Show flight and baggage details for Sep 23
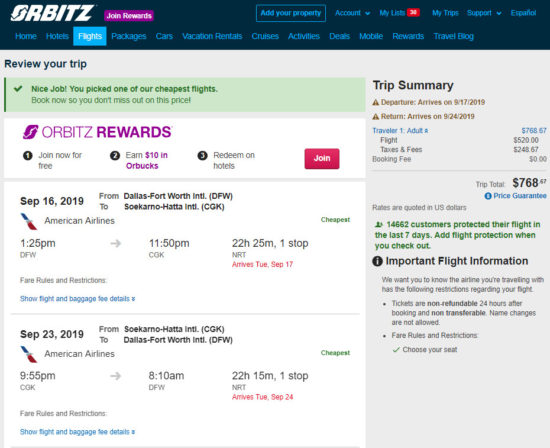Screen dimensions: 550x448 pos(78,432)
